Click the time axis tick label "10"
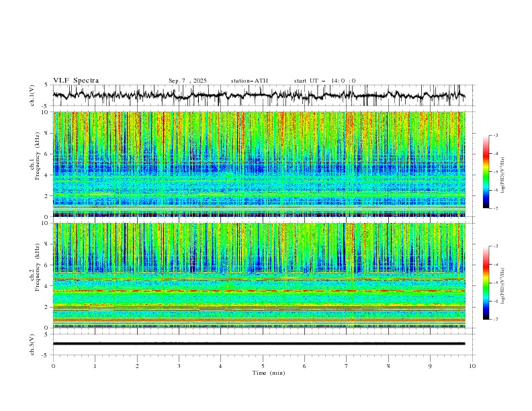Viewport: 532px width, 411px height. (472, 366)
